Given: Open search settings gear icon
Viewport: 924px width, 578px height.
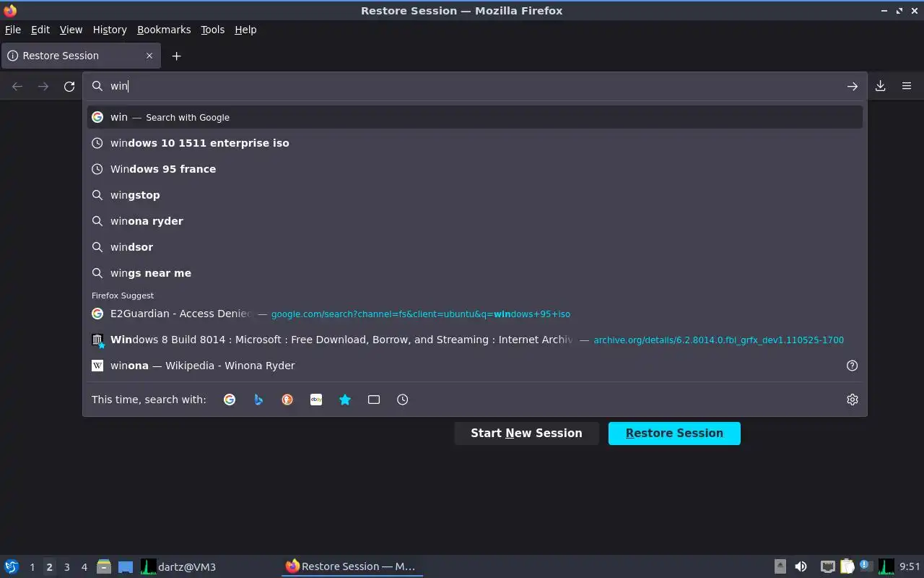Looking at the screenshot, I should coord(853,400).
